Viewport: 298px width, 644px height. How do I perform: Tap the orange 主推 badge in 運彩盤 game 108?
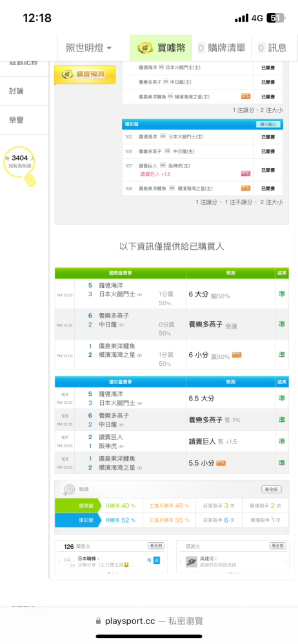pos(245,188)
